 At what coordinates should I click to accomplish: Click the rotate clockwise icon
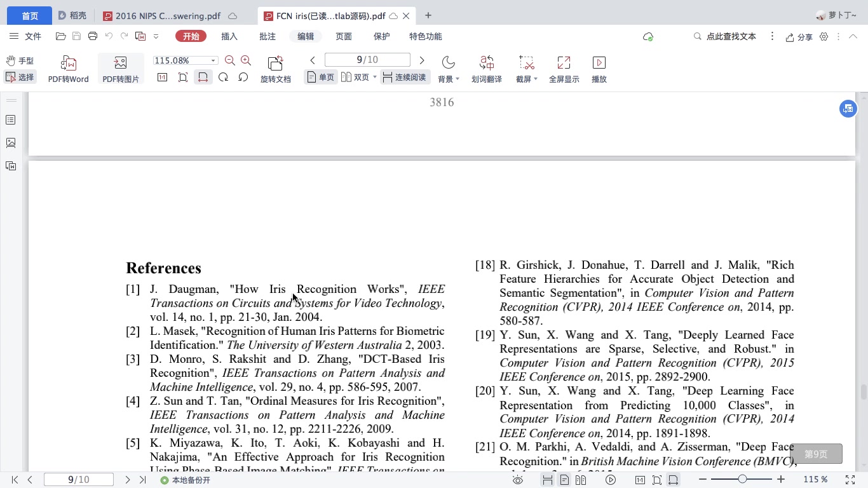click(x=223, y=77)
